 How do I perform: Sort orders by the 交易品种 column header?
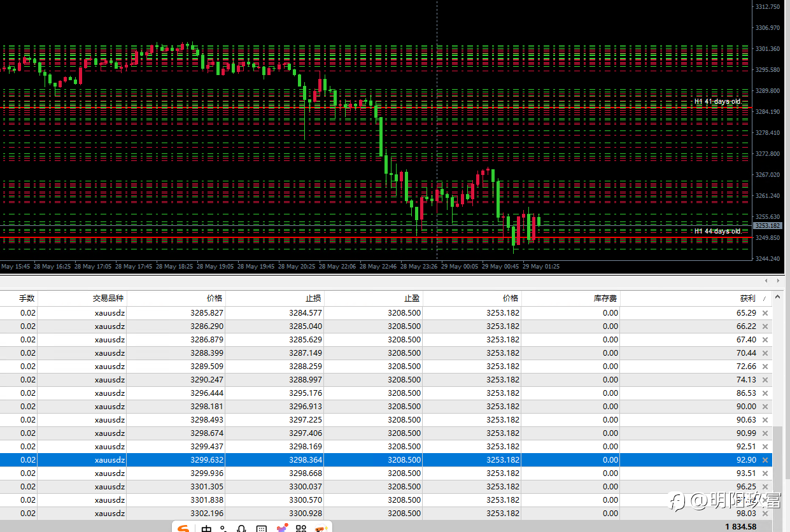coord(108,298)
